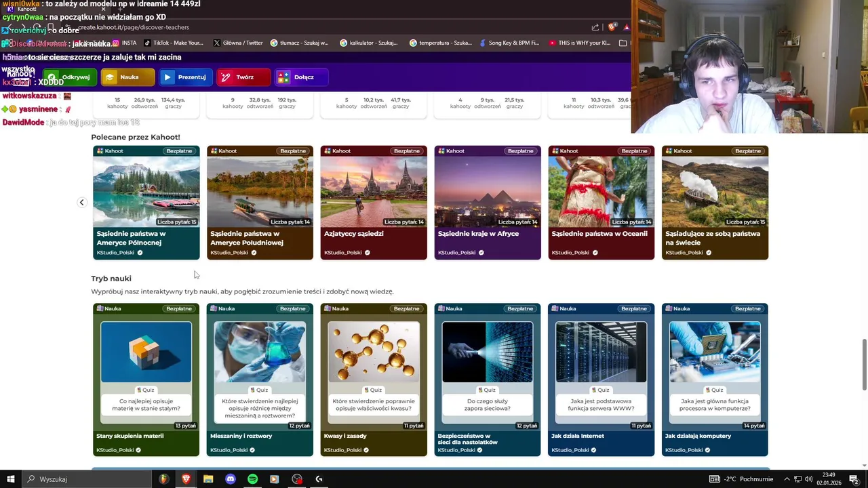Expand hidden system tray icons
Viewport: 868px width, 488px height.
pos(786,479)
